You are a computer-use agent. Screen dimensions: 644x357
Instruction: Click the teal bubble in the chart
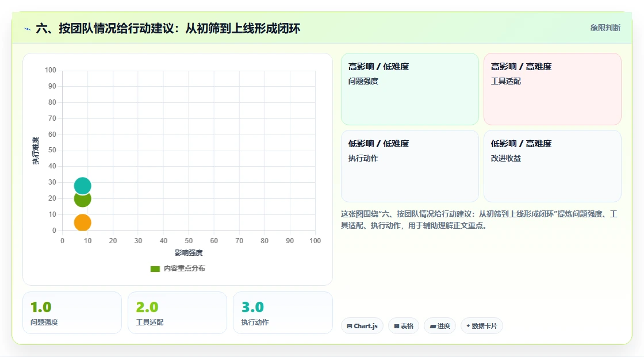point(83,186)
